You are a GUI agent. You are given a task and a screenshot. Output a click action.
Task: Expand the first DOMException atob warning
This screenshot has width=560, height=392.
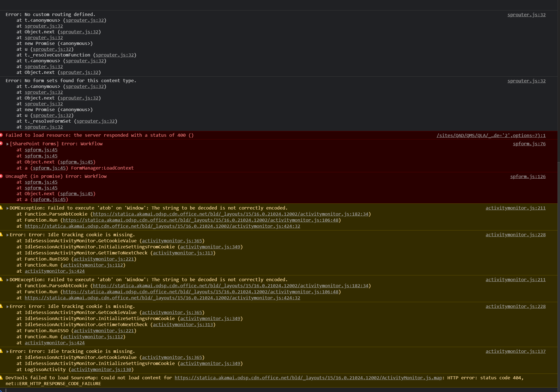pyautogui.click(x=7, y=208)
